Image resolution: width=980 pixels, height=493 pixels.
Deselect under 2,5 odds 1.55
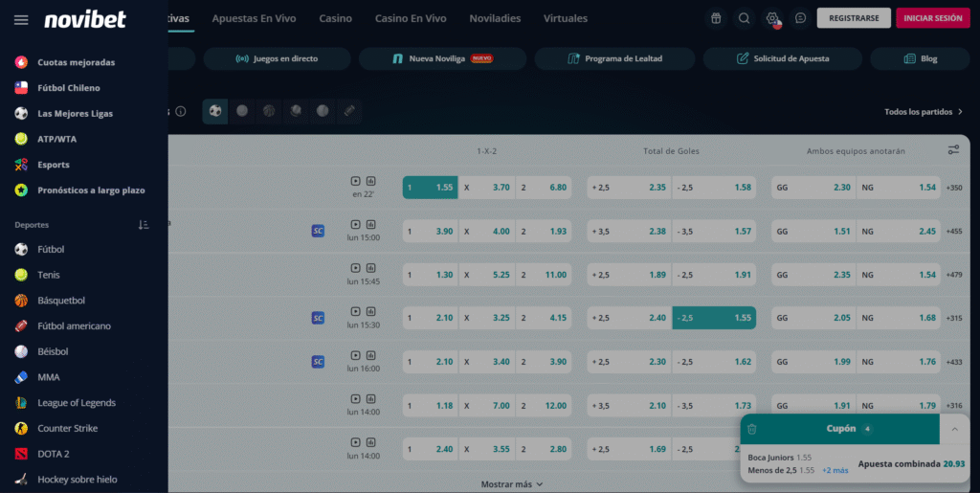pyautogui.click(x=714, y=318)
